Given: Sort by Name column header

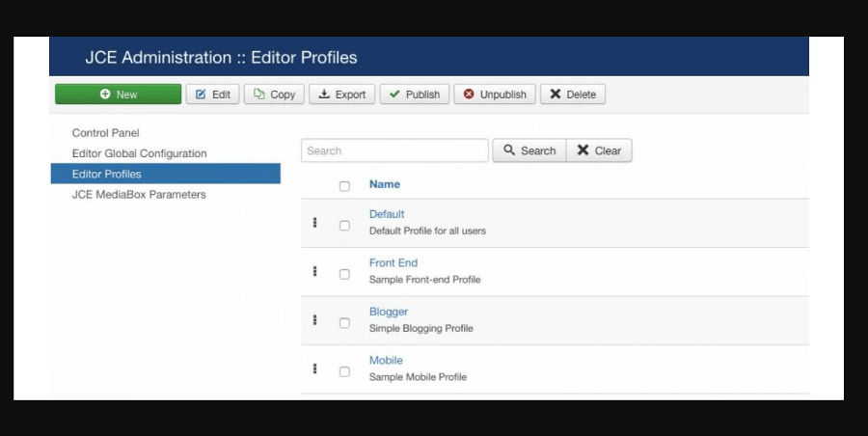Looking at the screenshot, I should pos(385,184).
